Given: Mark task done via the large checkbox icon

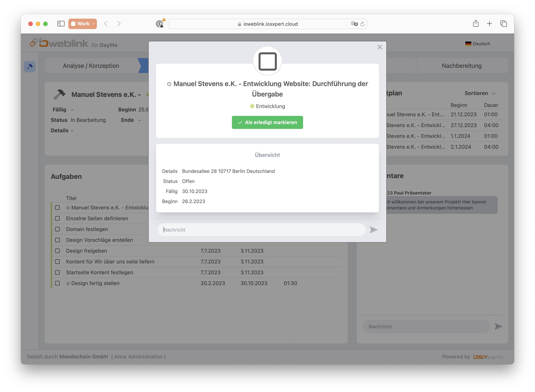Looking at the screenshot, I should 267,61.
